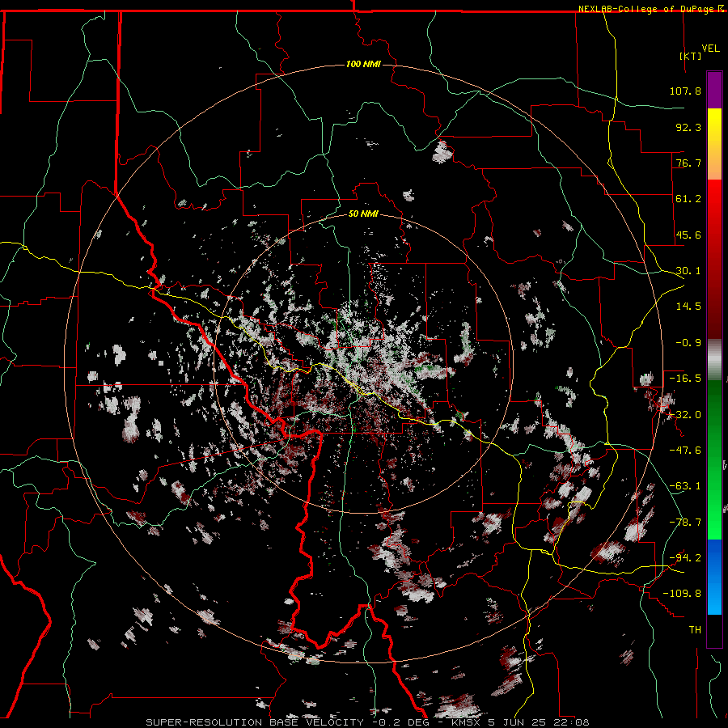Image resolution: width=728 pixels, height=728 pixels.
Task: Click the -32.0 velocity scale value
Action: coord(685,414)
